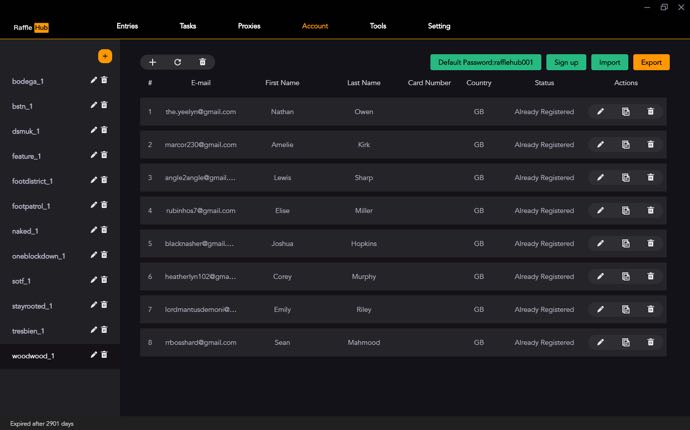Open the Entries tab

pyautogui.click(x=127, y=26)
